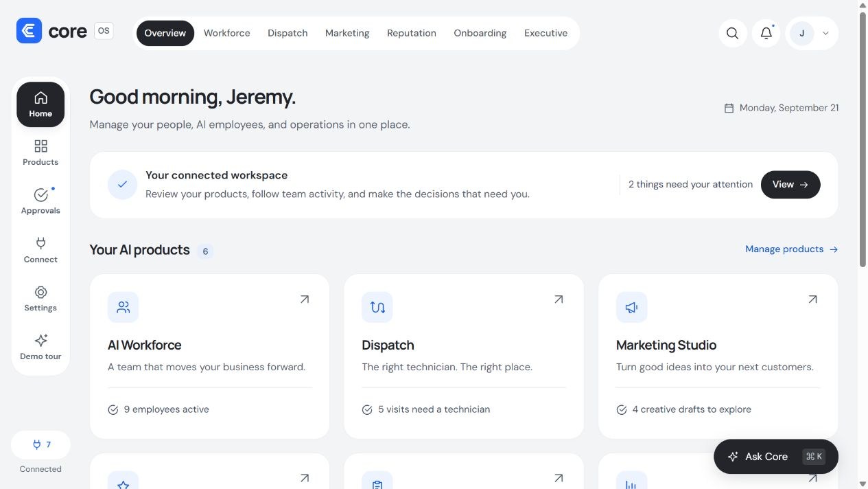Image resolution: width=868 pixels, height=489 pixels.
Task: Go to Home in the sidebar
Action: point(40,104)
